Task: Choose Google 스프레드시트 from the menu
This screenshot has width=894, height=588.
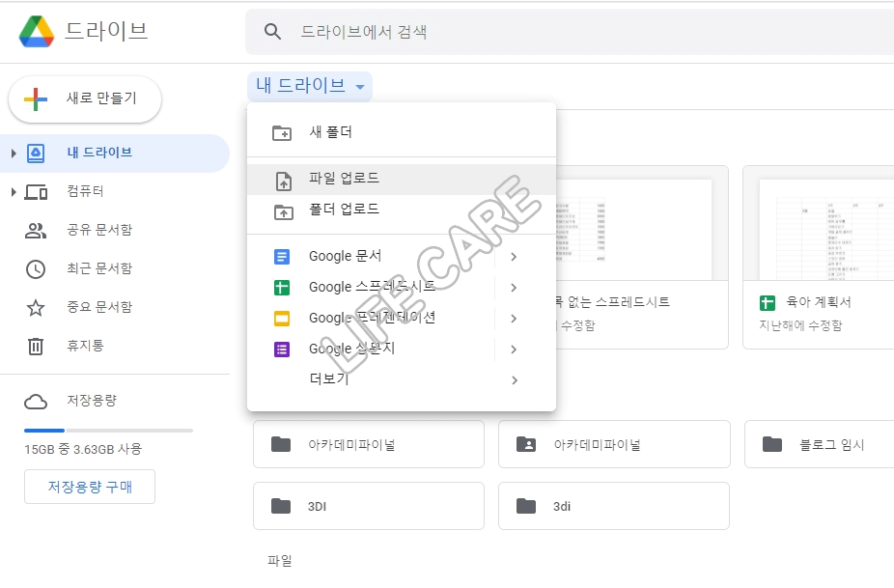Action: pyautogui.click(x=371, y=288)
